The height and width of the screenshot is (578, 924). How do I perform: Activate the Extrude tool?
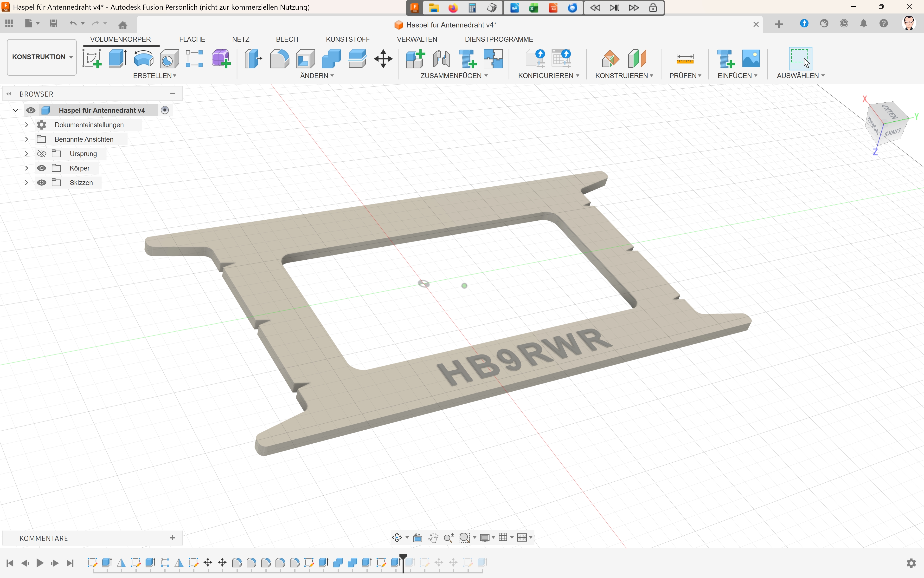coord(118,59)
